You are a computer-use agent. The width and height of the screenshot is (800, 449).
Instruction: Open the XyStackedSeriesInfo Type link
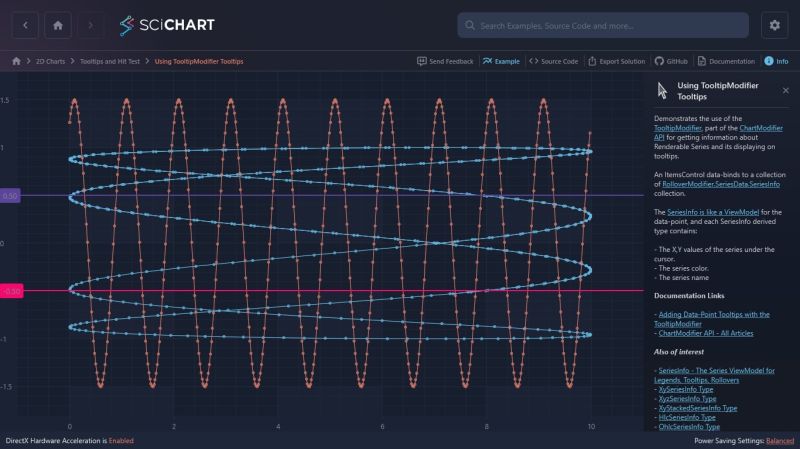697,408
